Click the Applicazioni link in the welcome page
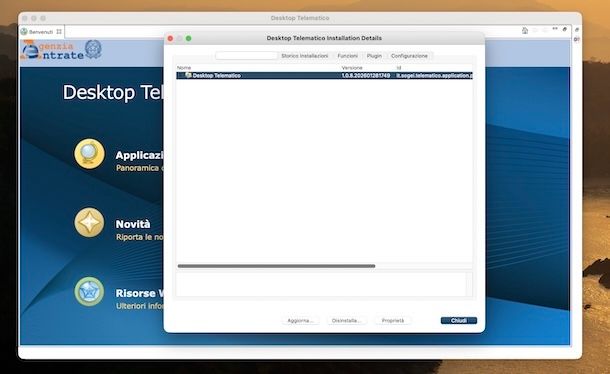 pyautogui.click(x=139, y=155)
